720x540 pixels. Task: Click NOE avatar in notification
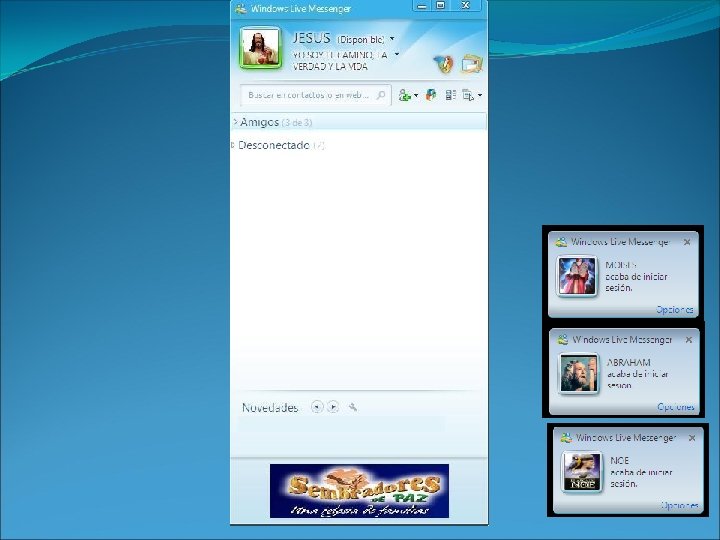point(582,472)
